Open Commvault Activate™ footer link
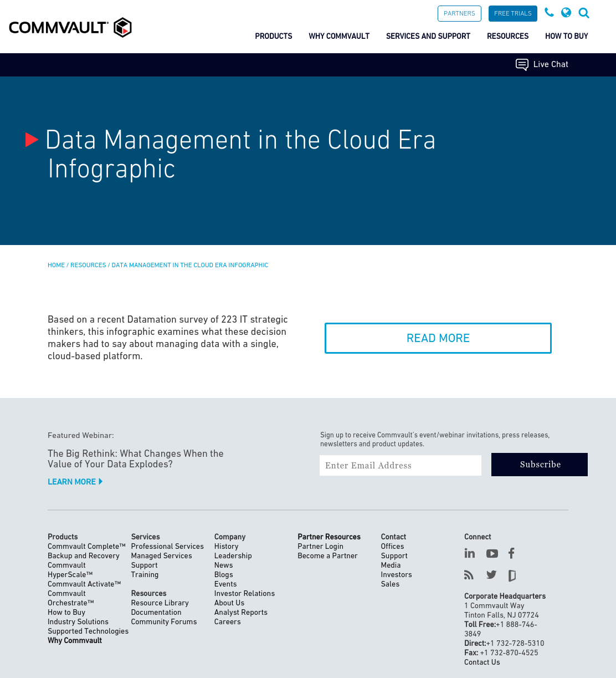 [x=84, y=584]
